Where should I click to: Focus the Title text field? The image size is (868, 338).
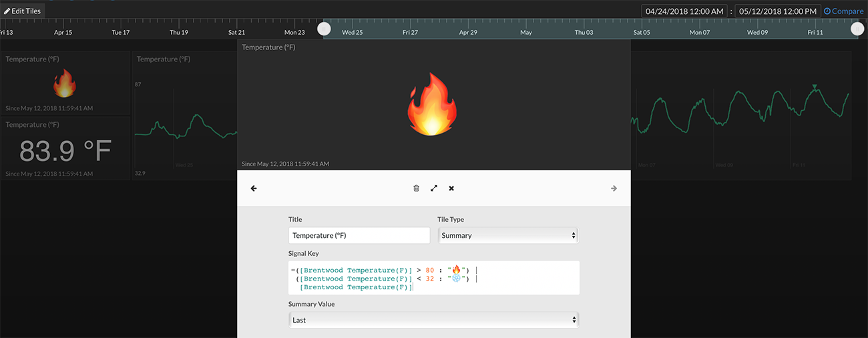coord(359,235)
